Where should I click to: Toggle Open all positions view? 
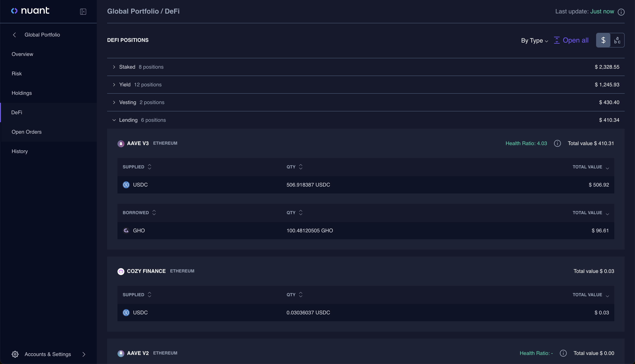tap(571, 40)
